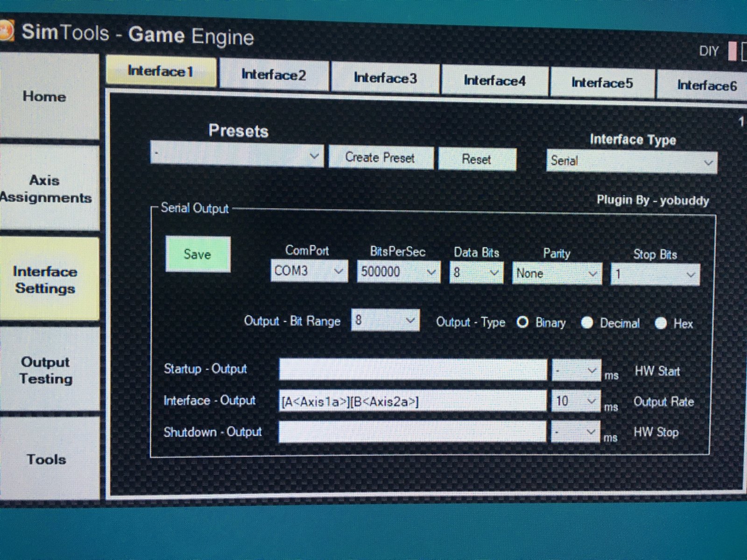Switch to the Interface2 tab
Viewport: 747px width, 560px height.
[x=274, y=75]
